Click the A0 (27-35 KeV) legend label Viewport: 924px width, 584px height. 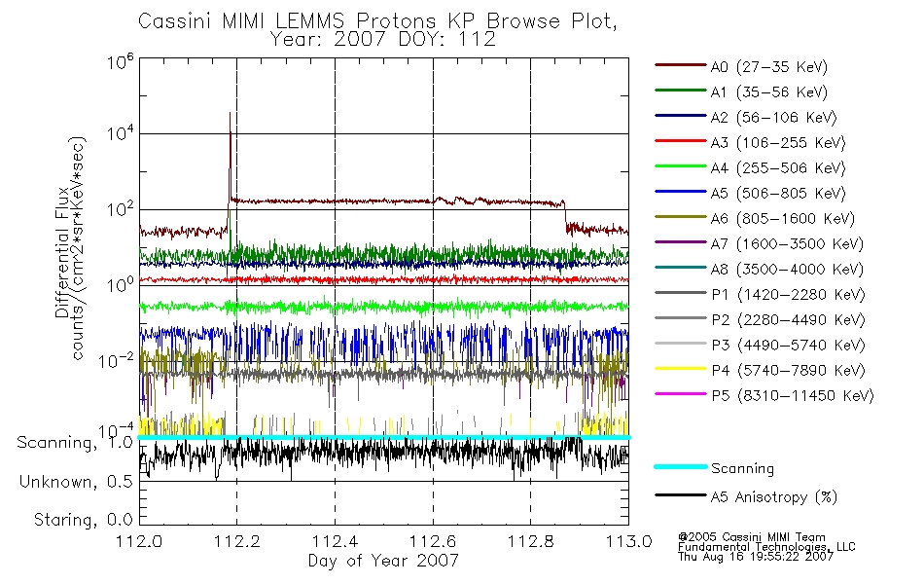point(769,67)
